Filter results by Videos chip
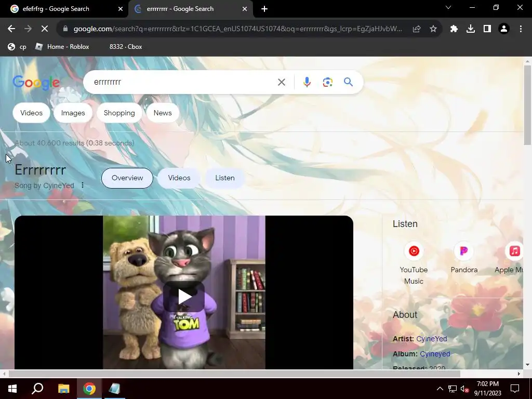 tap(31, 113)
